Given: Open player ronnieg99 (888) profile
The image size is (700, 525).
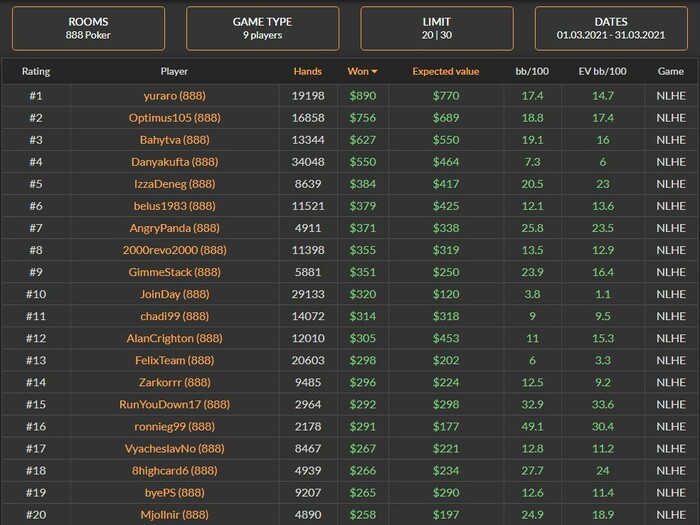Looking at the screenshot, I should click(x=175, y=426).
